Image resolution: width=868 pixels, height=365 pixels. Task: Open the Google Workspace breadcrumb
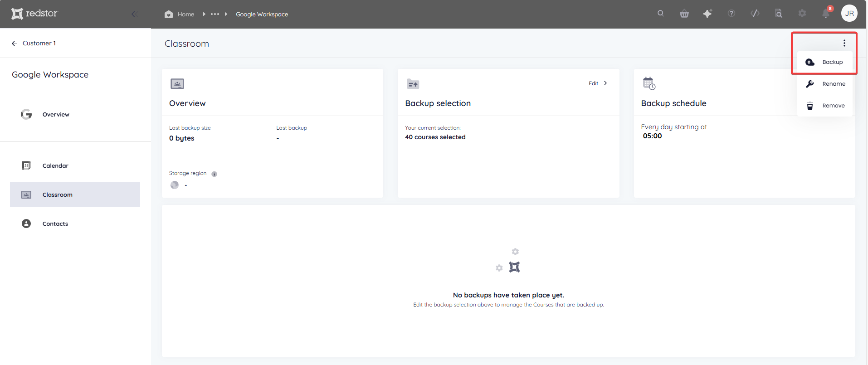262,14
